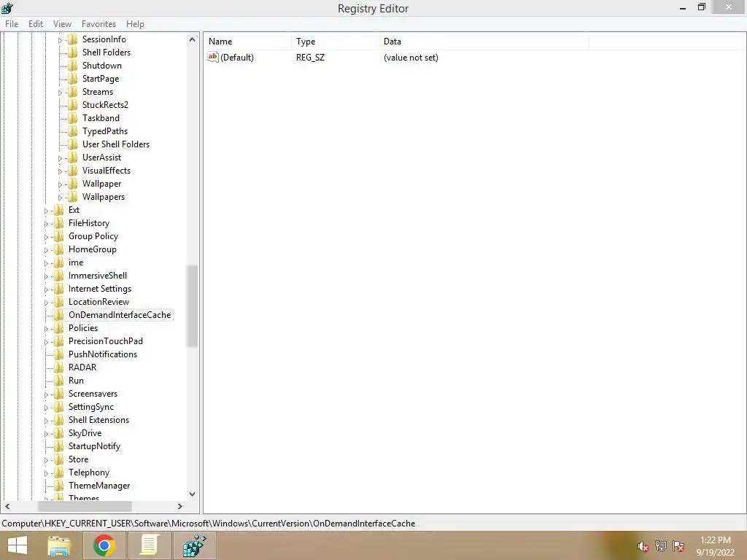This screenshot has height=560, width=747.
Task: Click the folder icon beside User Shell Folders
Action: click(x=72, y=144)
